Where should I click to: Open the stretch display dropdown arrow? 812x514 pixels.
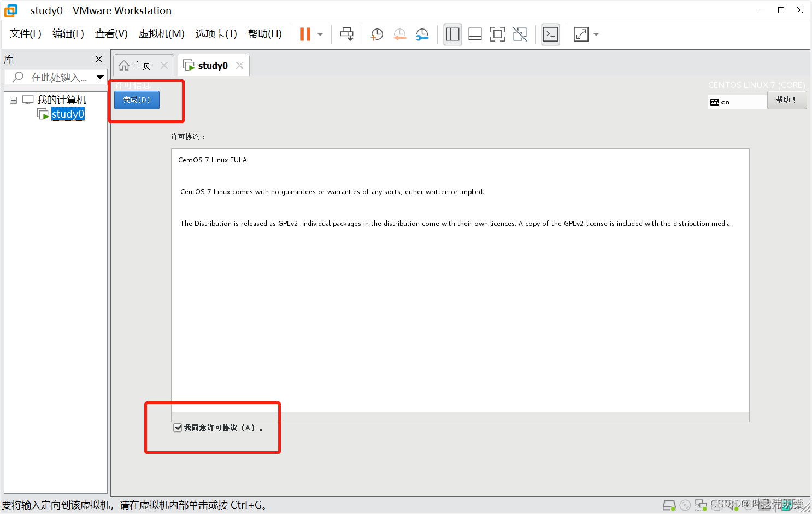596,34
